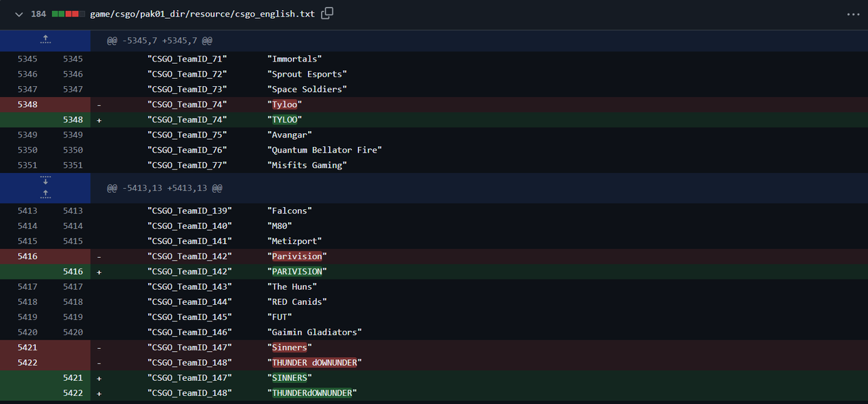This screenshot has height=404, width=868.
Task: Click key "CSGO_TeamID_77"
Action: point(187,165)
